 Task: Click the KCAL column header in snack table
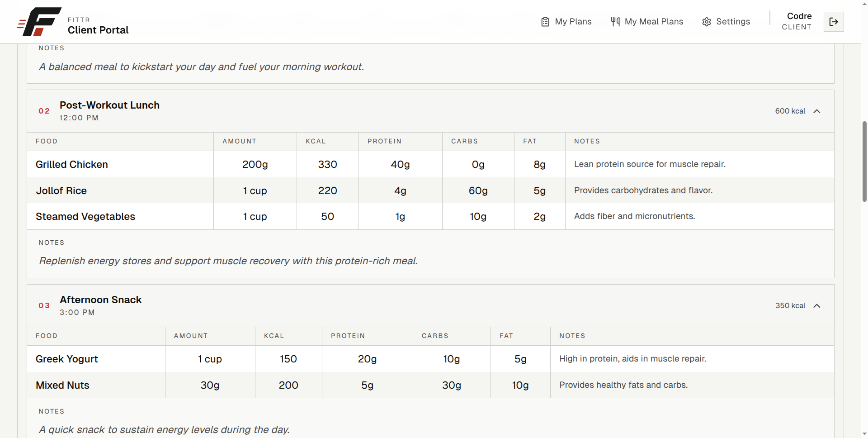click(x=274, y=336)
